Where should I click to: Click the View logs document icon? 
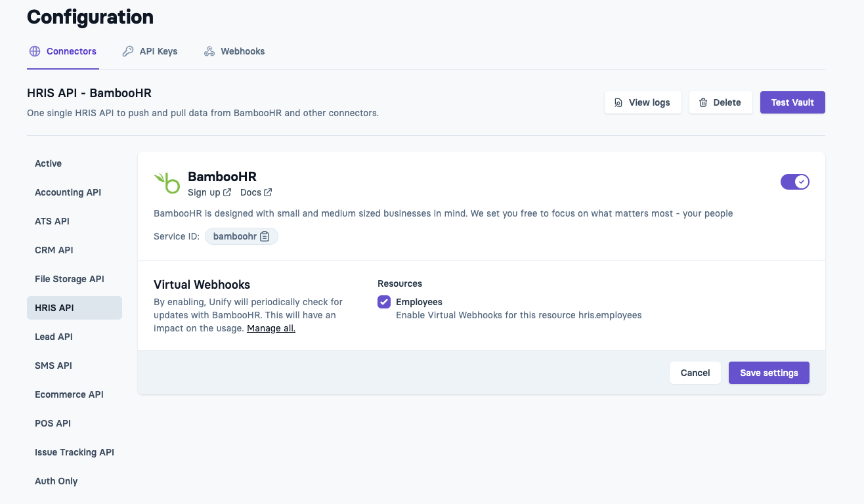618,102
